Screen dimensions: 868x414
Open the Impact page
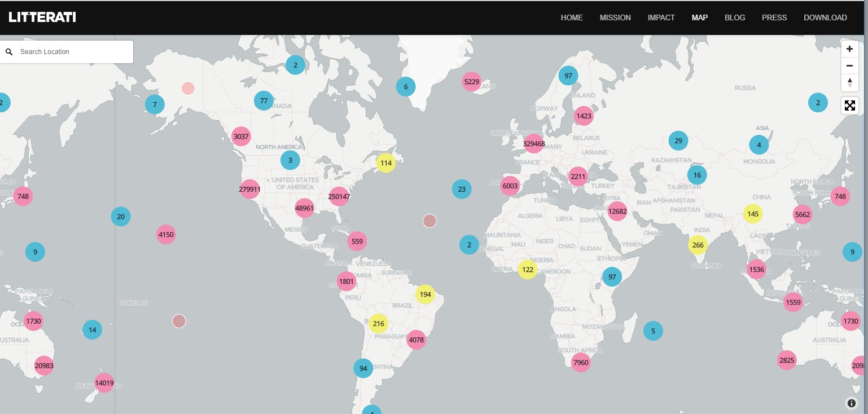point(661,17)
